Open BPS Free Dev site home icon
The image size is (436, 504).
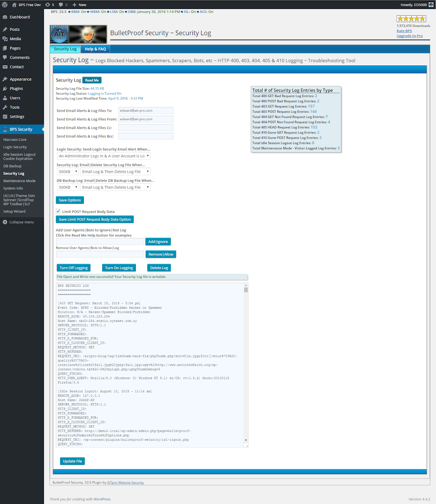point(14,5)
